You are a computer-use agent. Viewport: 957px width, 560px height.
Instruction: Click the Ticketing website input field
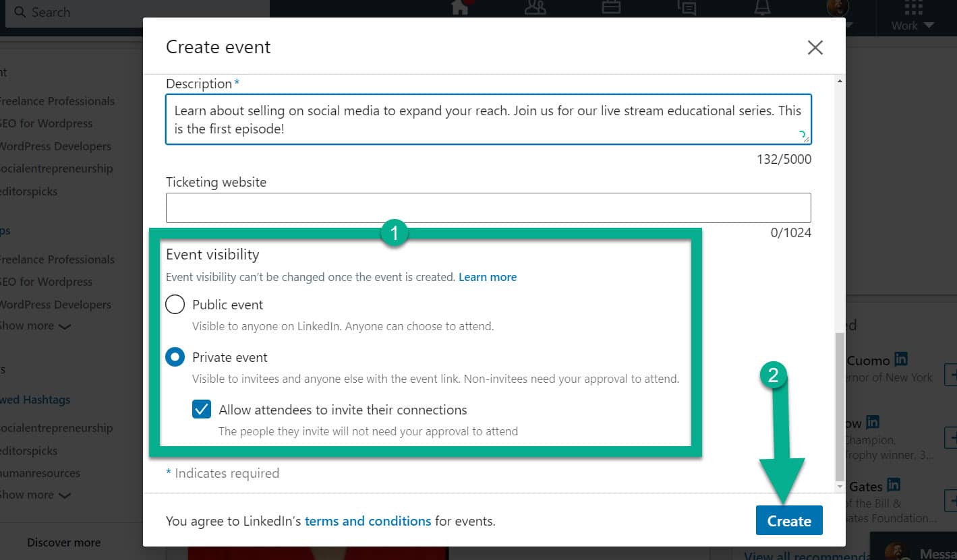coord(488,208)
